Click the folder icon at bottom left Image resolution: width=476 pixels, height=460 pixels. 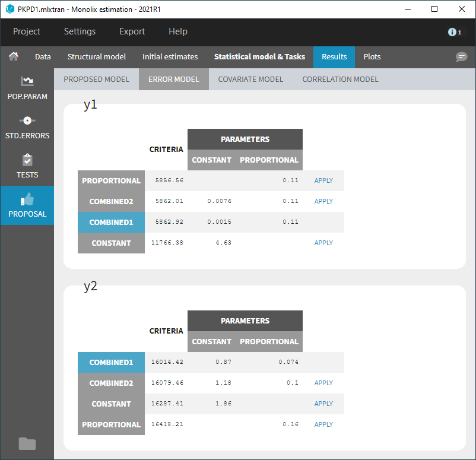[x=27, y=443]
